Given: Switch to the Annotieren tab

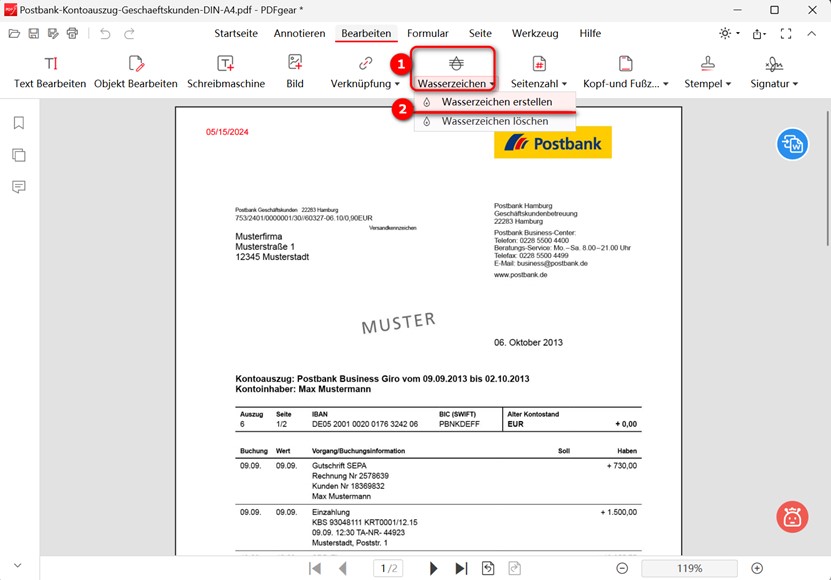Looking at the screenshot, I should [x=299, y=33].
